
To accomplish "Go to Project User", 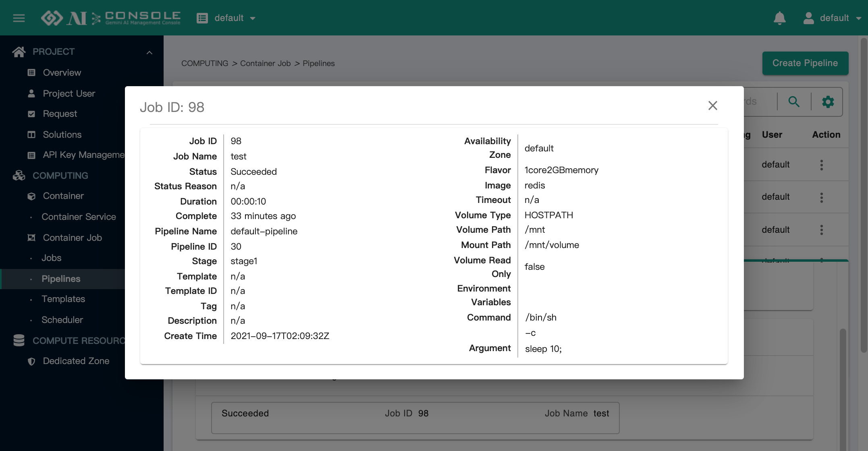I will 69,93.
